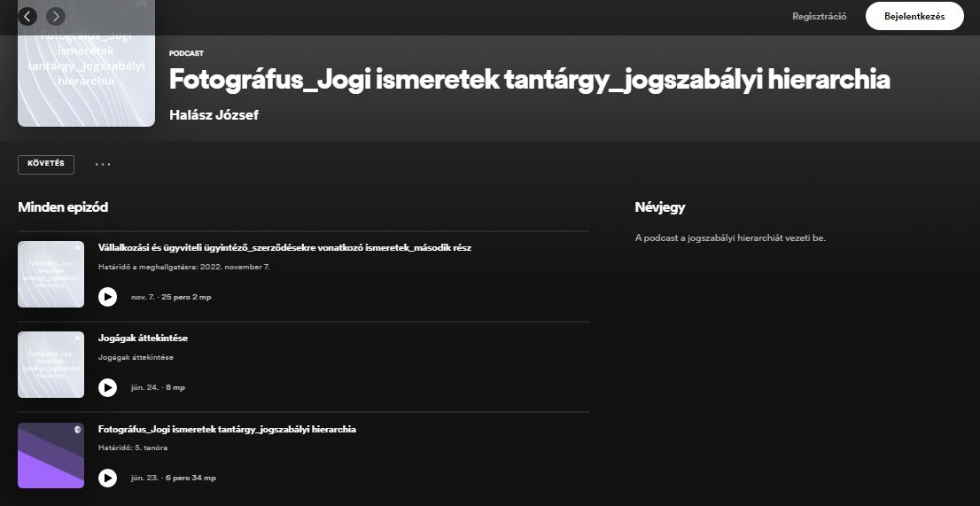980x506 pixels.
Task: Play the jogszabályi hierarchia episode from jún. 23.
Action: [107, 478]
